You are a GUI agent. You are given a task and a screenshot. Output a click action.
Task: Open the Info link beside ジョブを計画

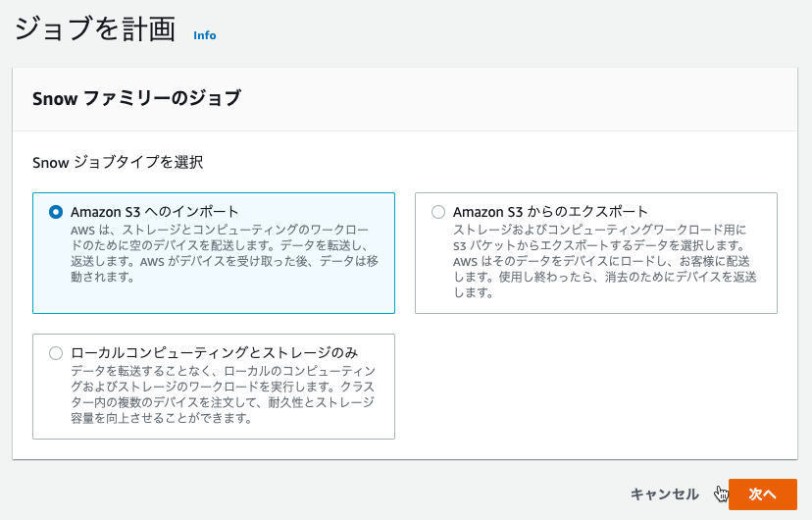[205, 35]
